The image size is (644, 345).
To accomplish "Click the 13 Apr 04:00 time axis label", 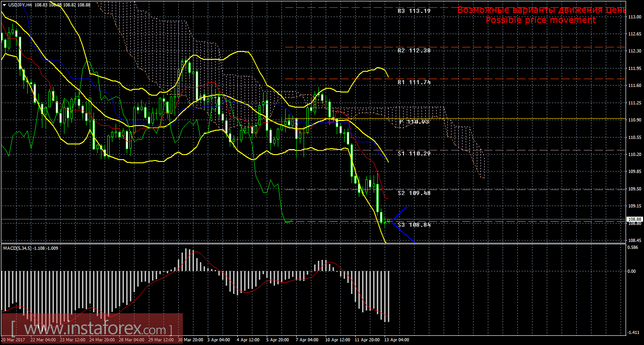I will [396, 340].
